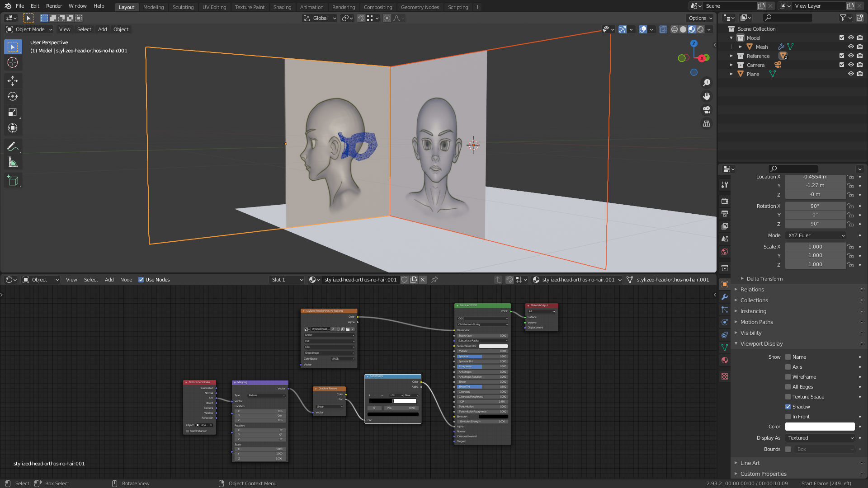Switch to orthographic grid view icon
This screenshot has width=868, height=488.
click(x=707, y=123)
